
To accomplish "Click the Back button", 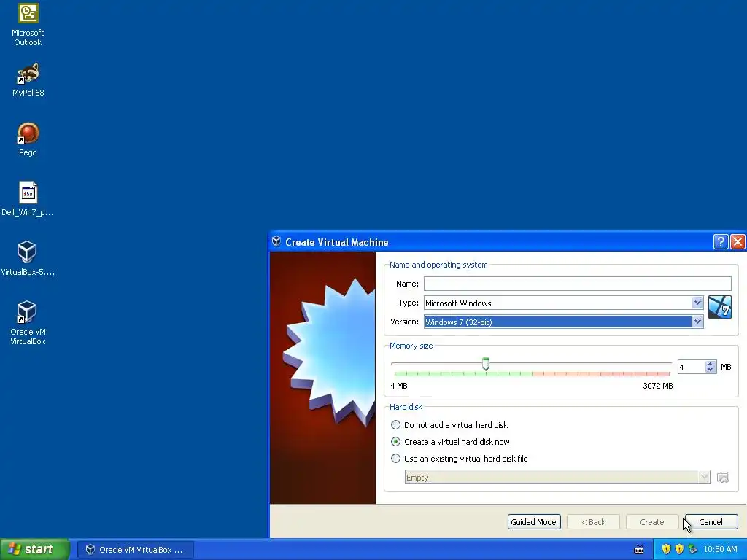I will [593, 522].
